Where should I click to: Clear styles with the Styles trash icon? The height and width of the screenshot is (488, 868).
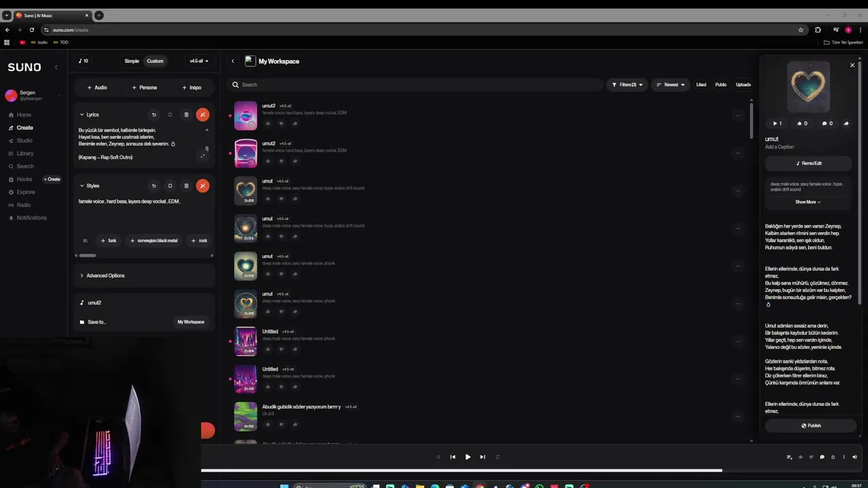pos(186,186)
